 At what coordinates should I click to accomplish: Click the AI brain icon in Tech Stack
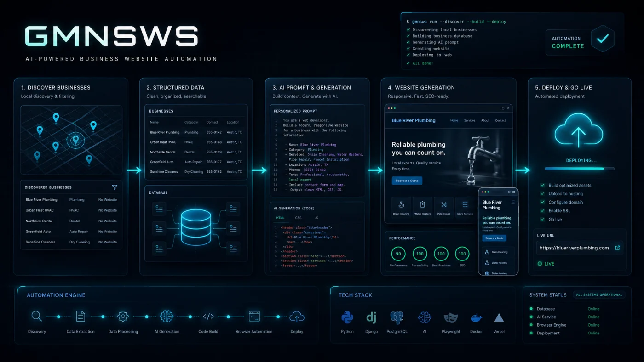[x=424, y=317]
